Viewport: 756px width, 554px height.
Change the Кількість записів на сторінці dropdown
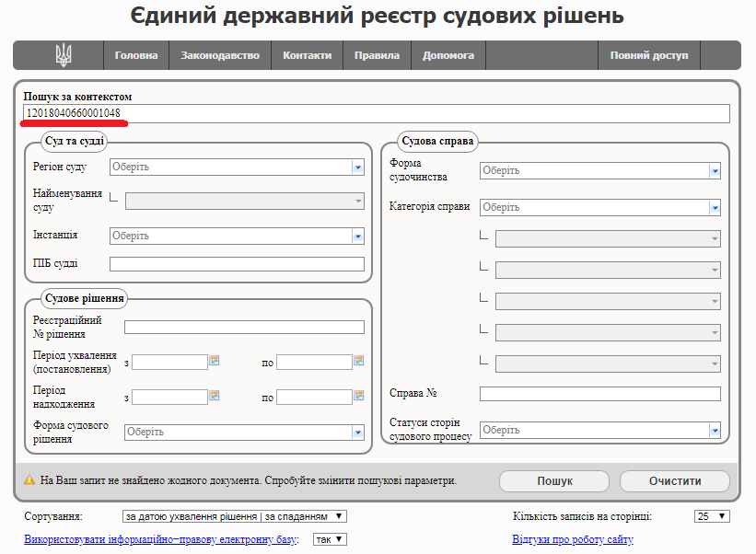(x=712, y=516)
